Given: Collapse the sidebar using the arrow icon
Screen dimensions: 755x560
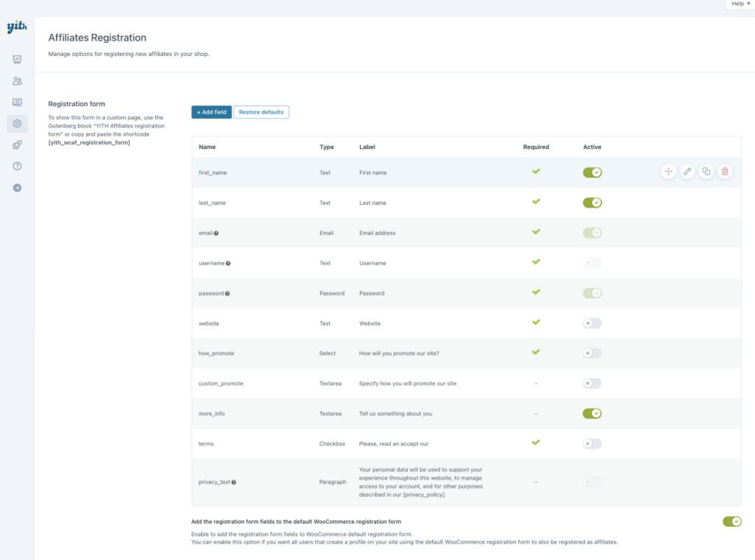Looking at the screenshot, I should [17, 187].
